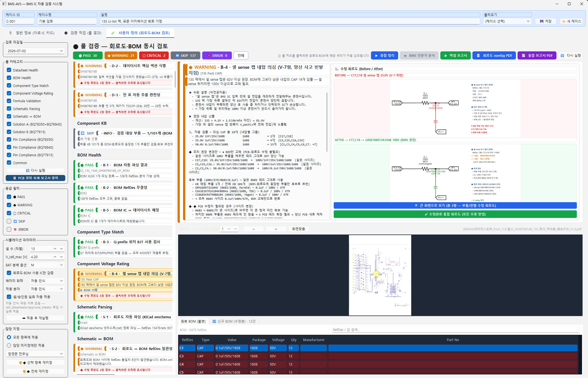Viewport: 588px width, 378px height.
Task: Click the 전체 filter button
Action: tap(241, 55)
